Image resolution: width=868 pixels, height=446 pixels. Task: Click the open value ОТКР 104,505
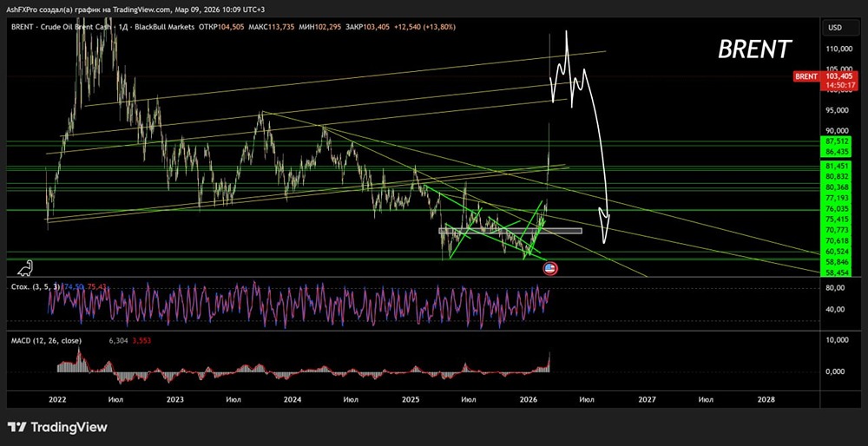(x=220, y=27)
